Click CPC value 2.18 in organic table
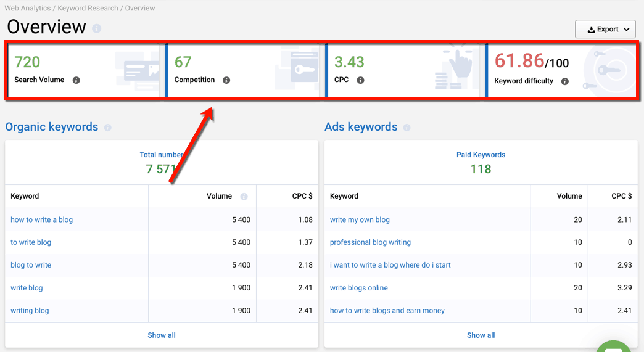The image size is (644, 352). point(305,265)
